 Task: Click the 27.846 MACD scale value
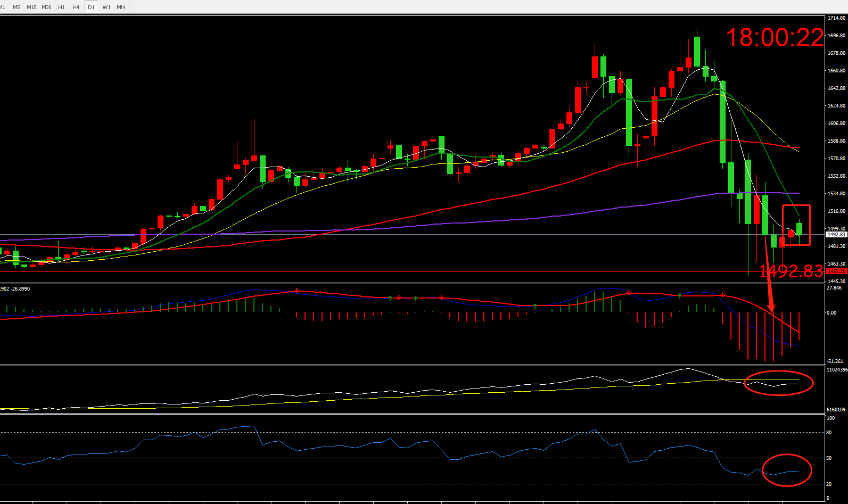(x=835, y=288)
